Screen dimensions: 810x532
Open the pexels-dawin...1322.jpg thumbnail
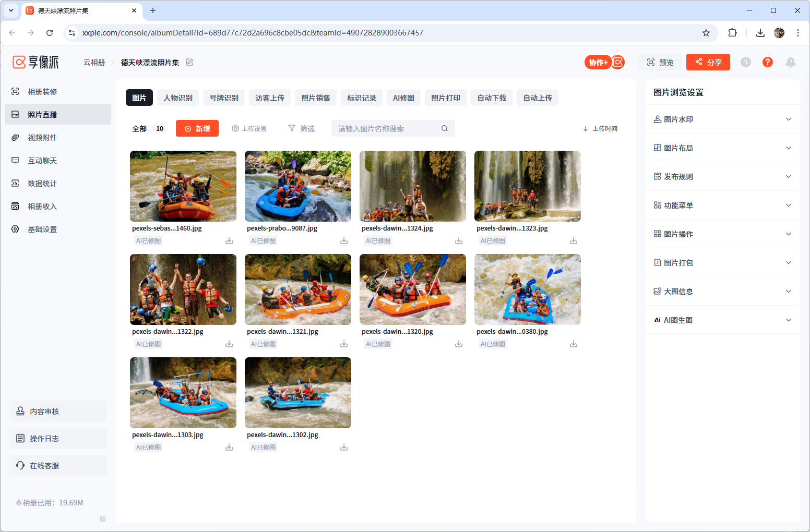[183, 289]
